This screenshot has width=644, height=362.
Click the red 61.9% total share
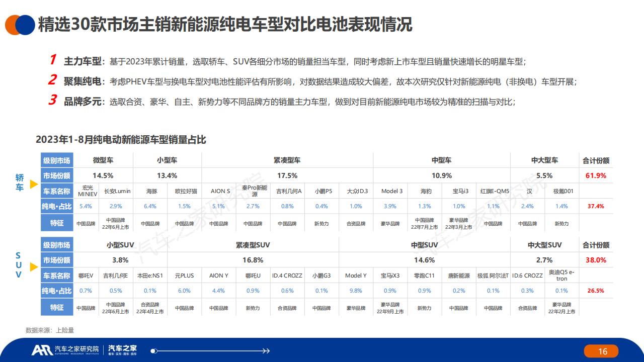[596, 175]
